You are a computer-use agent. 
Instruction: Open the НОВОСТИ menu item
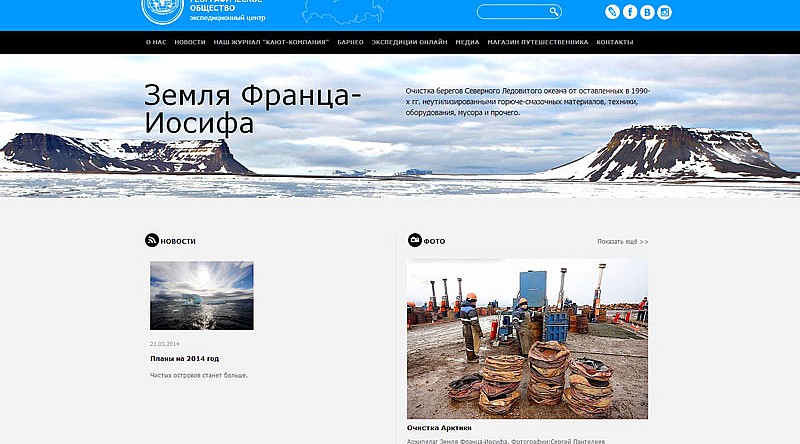coord(190,42)
